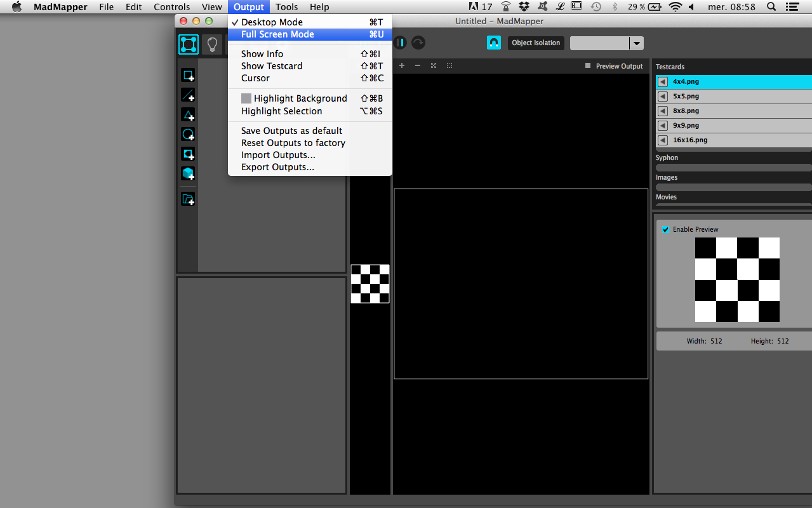Pause output with the pause button
Screen dimensions: 812x508
[400, 43]
